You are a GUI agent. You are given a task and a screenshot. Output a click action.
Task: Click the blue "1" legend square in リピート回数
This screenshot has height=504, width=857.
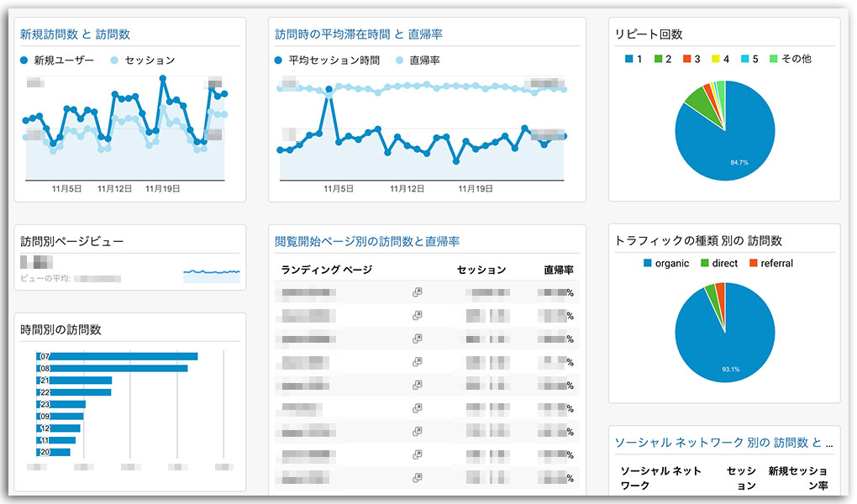click(628, 59)
